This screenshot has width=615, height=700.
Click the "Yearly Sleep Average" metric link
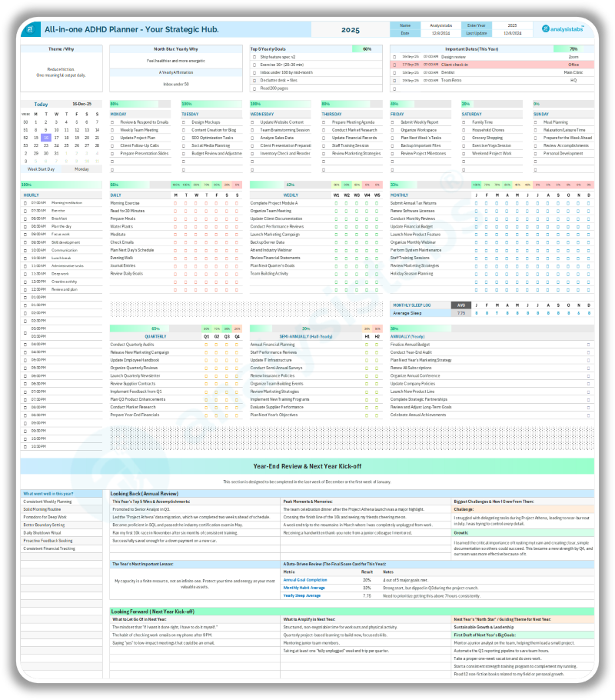click(303, 596)
